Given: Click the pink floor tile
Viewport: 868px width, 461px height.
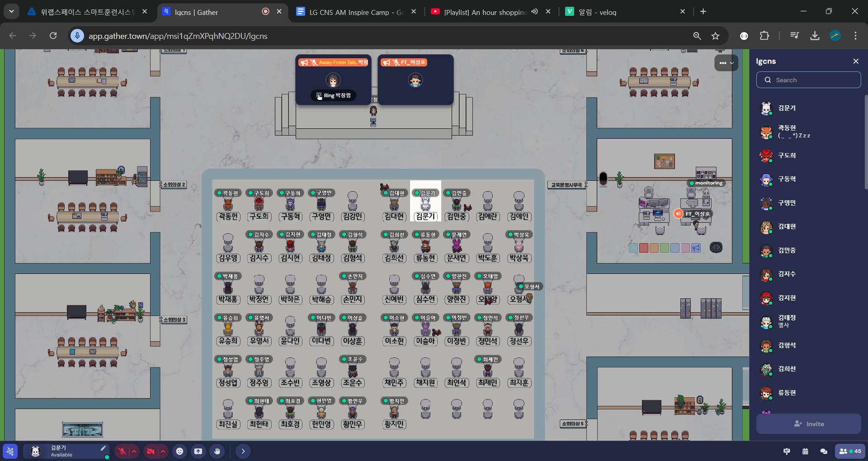Looking at the screenshot, I should (685, 248).
